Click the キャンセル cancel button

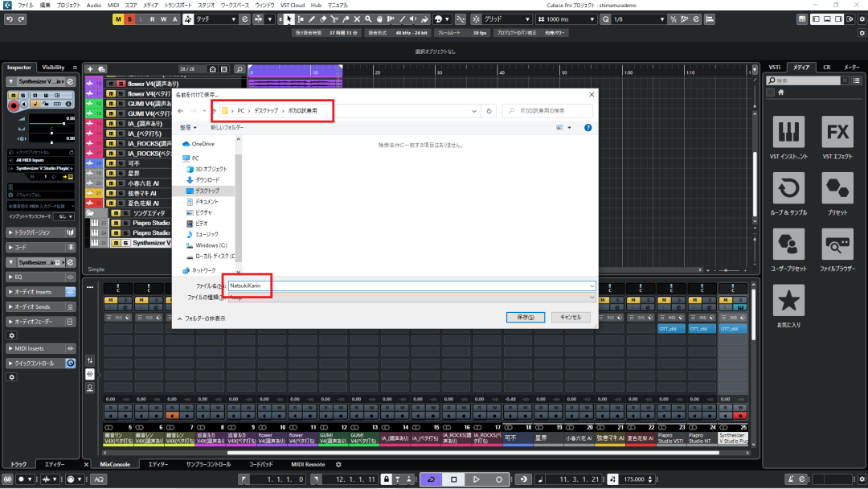pos(571,318)
